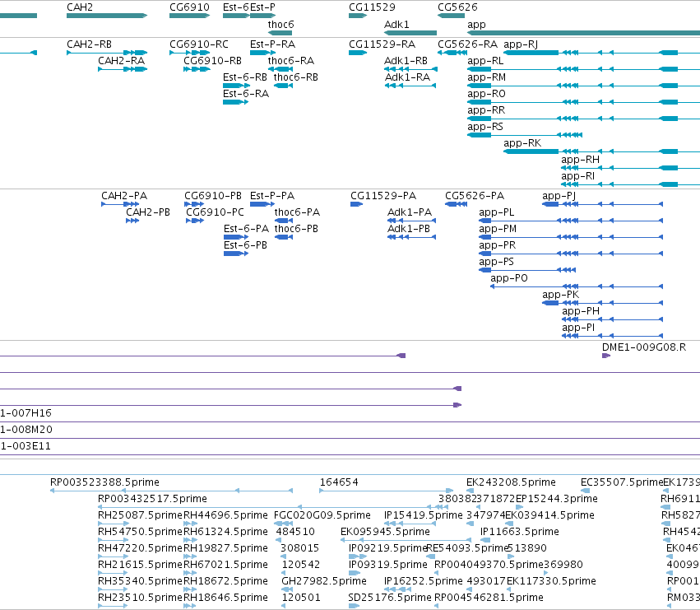Screen dimensions: 700x610
Task: Select the app-PJ protein label
Action: (x=559, y=196)
